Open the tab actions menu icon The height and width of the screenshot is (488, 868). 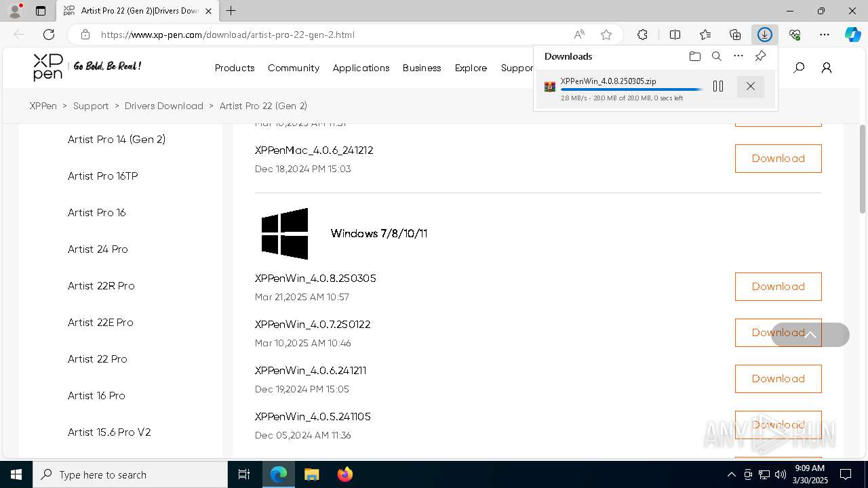pyautogui.click(x=41, y=11)
